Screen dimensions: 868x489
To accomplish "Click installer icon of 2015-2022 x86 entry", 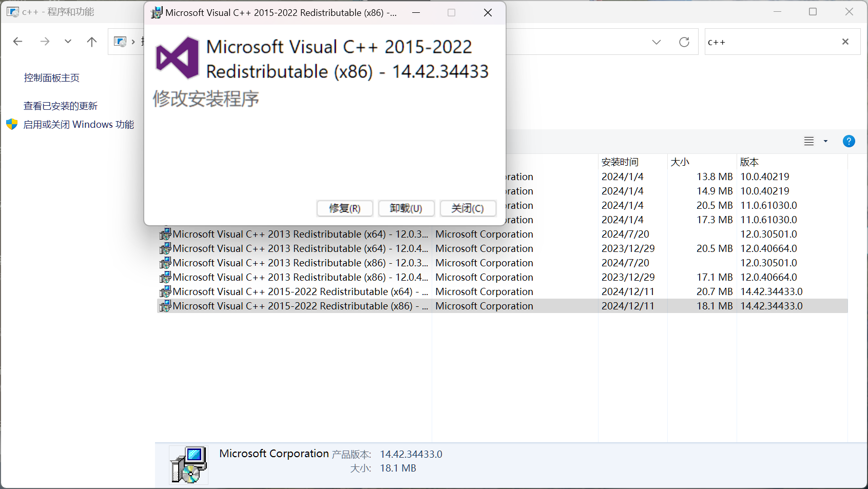I will (165, 306).
